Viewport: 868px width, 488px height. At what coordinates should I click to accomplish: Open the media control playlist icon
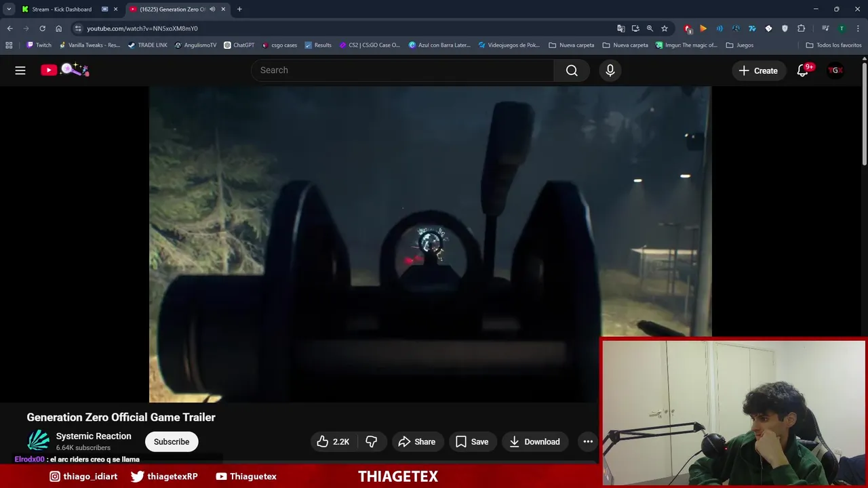point(825,28)
